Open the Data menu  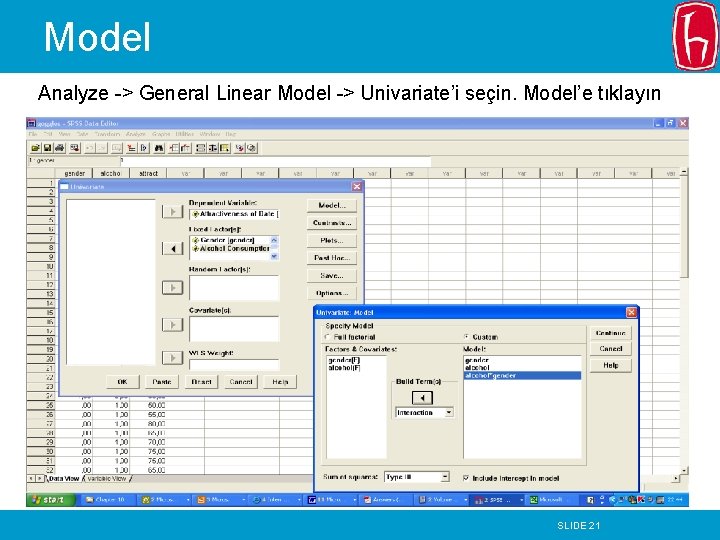click(x=82, y=134)
